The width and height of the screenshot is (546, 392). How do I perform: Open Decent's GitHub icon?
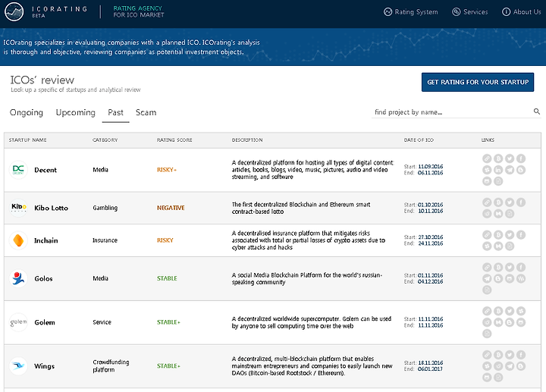[487, 181]
